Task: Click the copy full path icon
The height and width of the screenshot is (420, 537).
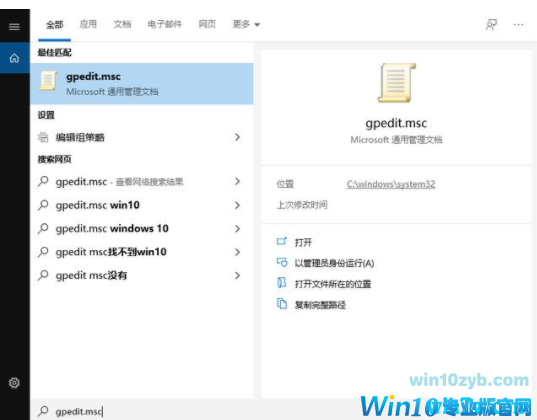Action: (x=282, y=304)
